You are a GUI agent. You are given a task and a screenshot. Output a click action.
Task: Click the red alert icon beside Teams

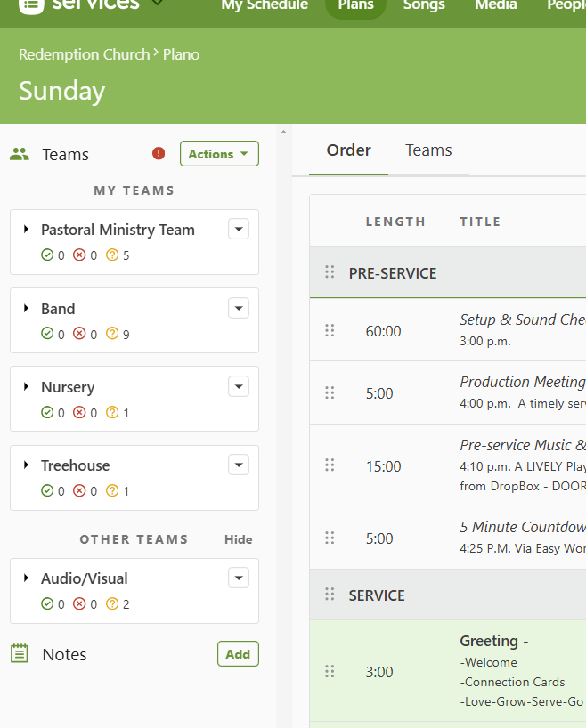click(159, 154)
